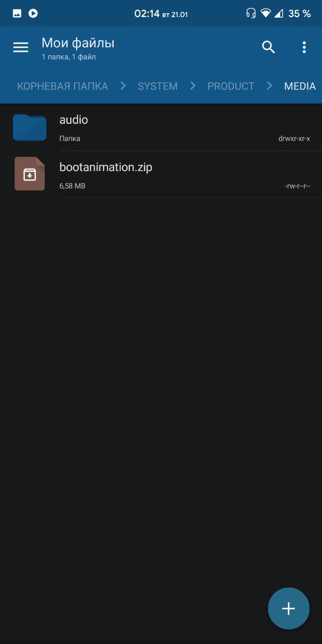
Task: Click chevron before MEDIA breadcrumb
Action: (x=270, y=86)
